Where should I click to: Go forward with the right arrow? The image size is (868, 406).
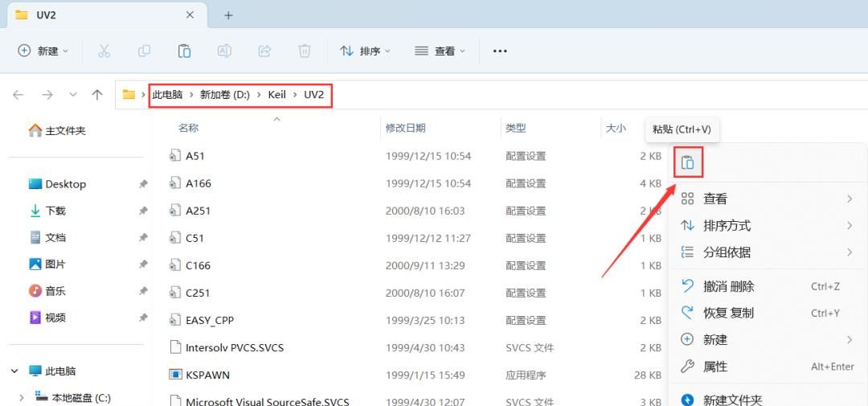pyautogui.click(x=47, y=95)
